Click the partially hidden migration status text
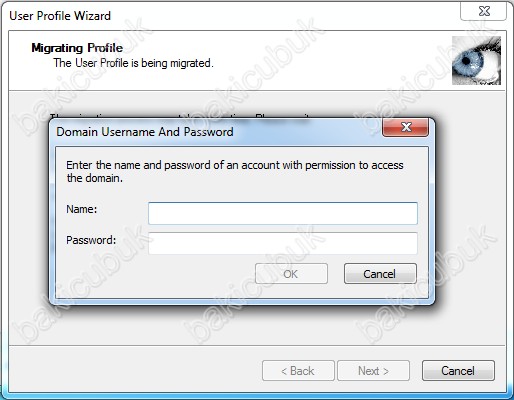The image size is (514, 400). pyautogui.click(x=180, y=116)
